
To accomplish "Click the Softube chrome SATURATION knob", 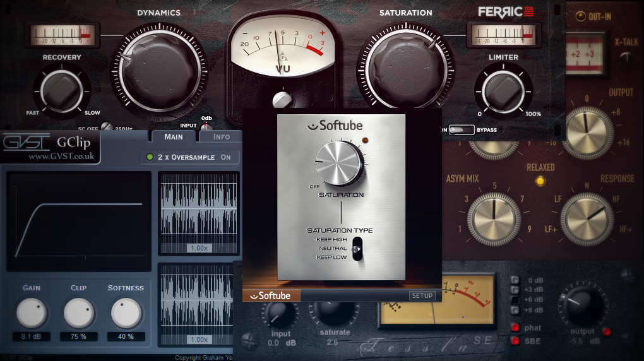I will 339,163.
